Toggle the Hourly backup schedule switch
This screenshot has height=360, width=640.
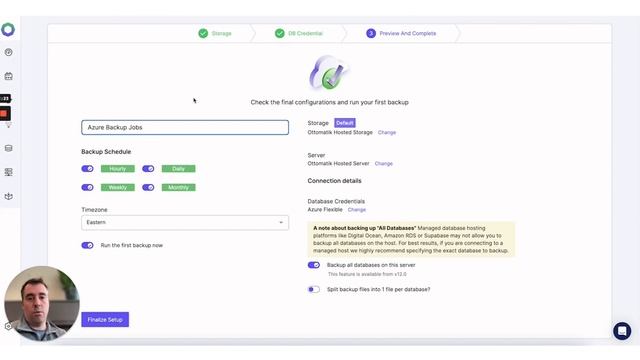tap(87, 169)
